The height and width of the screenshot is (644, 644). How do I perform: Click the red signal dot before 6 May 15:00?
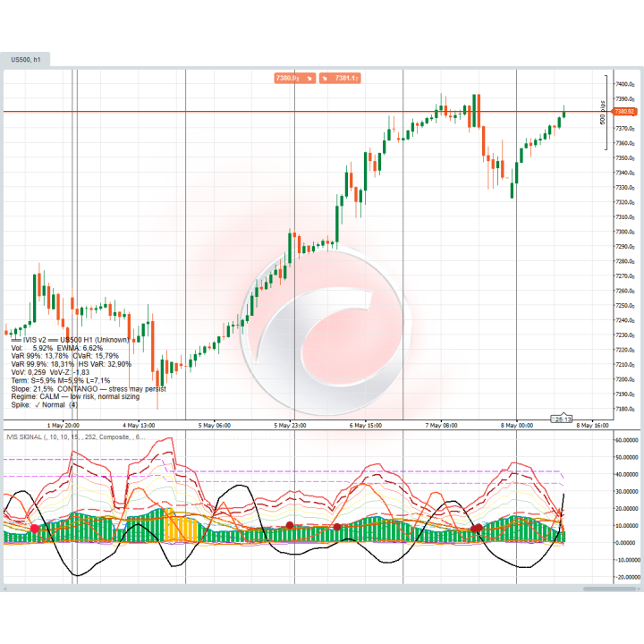click(x=337, y=527)
